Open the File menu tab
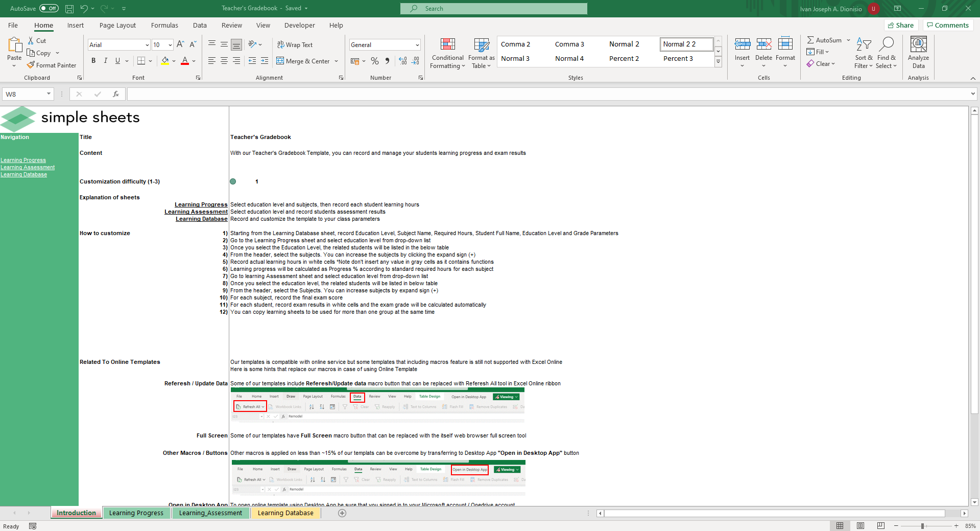 click(x=13, y=26)
